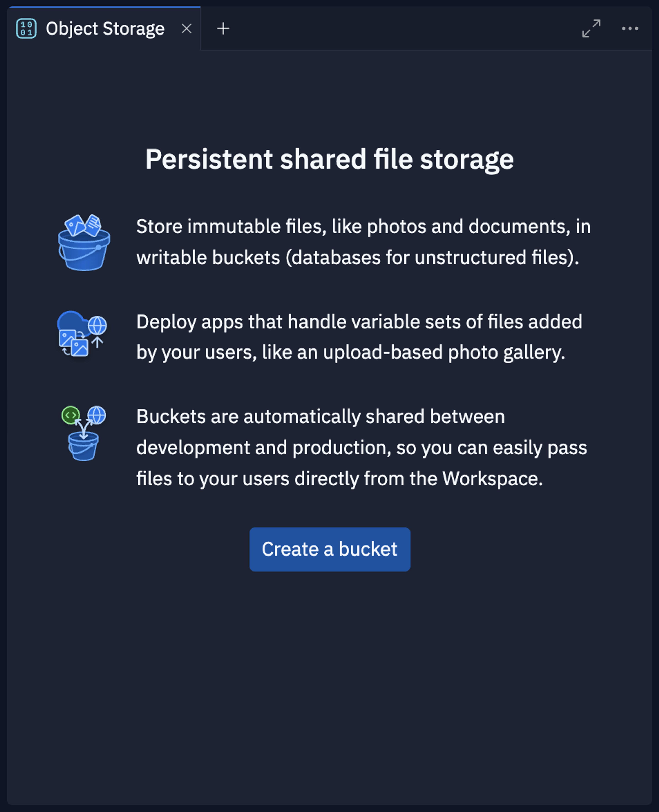Screen dimensions: 659x812
Task: Click empty tab bar area right of plus
Action: (x=402, y=28)
